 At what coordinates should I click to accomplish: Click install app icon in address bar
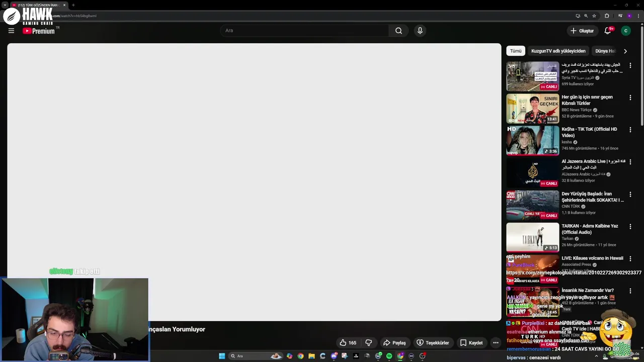click(x=578, y=16)
